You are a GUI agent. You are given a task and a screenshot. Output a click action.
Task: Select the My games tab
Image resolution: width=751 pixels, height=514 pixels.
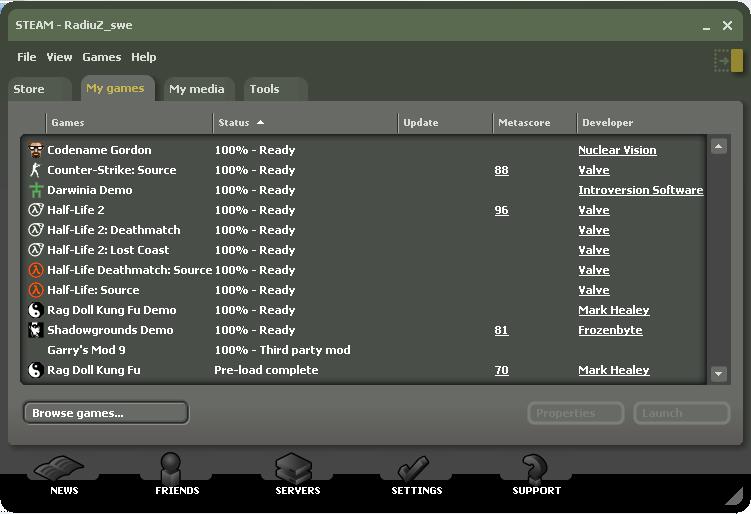[x=117, y=88]
